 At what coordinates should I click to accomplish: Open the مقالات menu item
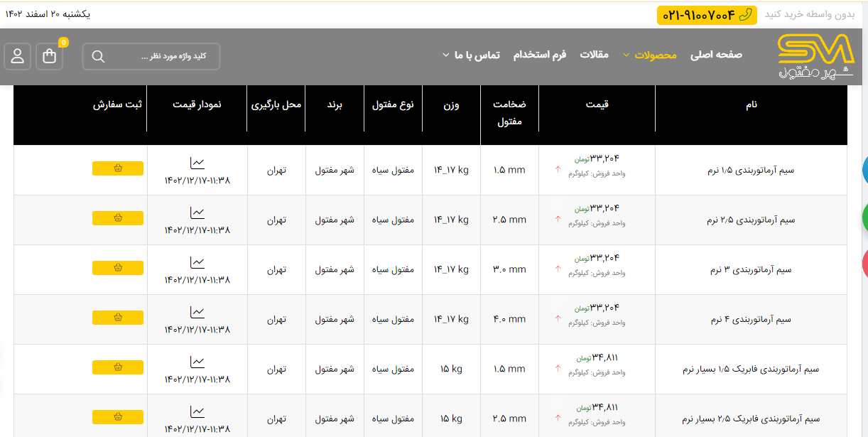tap(594, 55)
